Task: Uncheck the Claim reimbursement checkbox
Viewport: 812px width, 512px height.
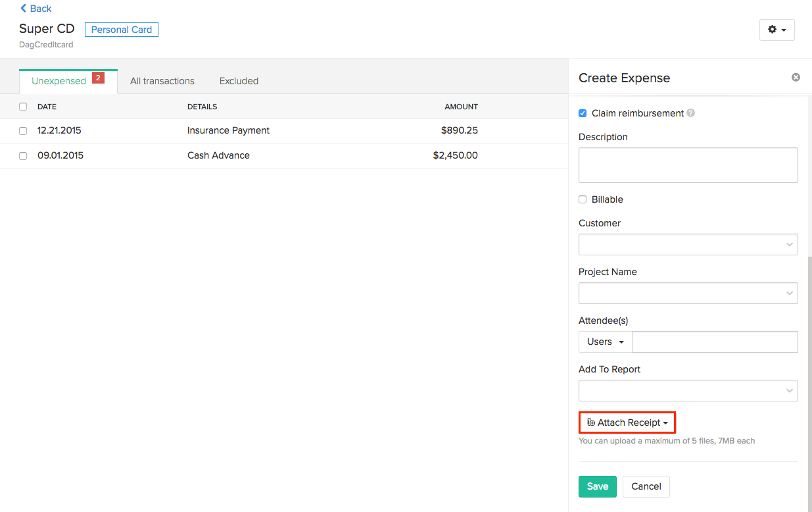Action: coord(582,113)
